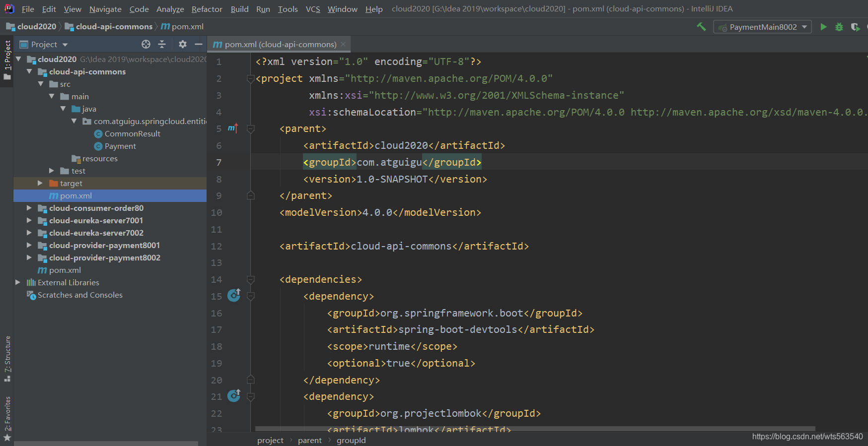The image size is (868, 446).
Task: Collapse cloud-api-commons module arrow
Action: (x=29, y=71)
